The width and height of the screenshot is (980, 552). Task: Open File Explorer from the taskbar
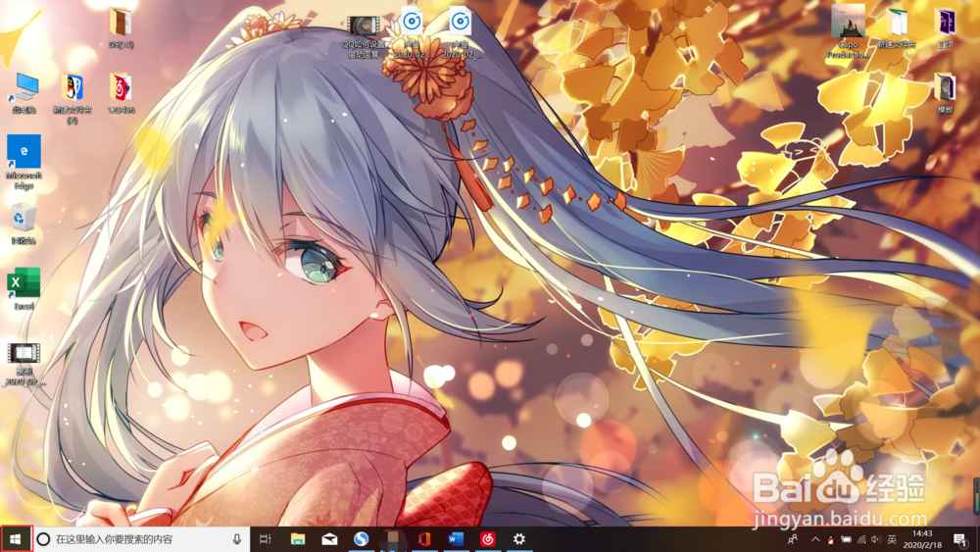(x=298, y=539)
